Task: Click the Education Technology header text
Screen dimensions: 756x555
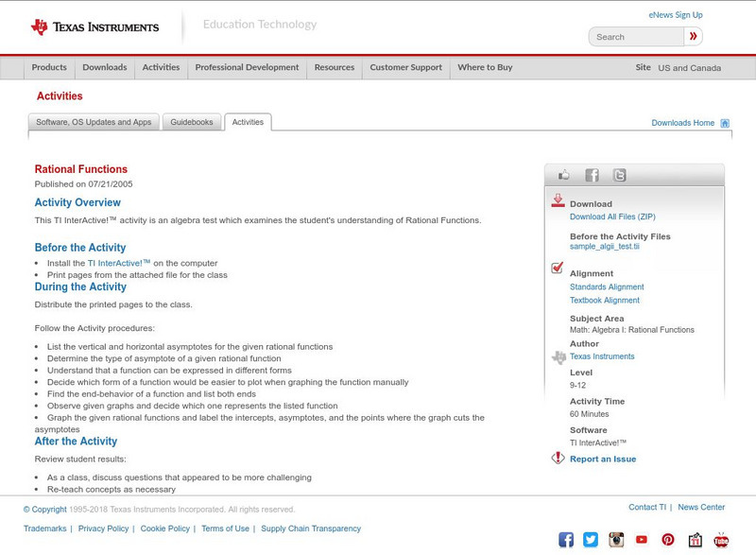Action: [260, 24]
